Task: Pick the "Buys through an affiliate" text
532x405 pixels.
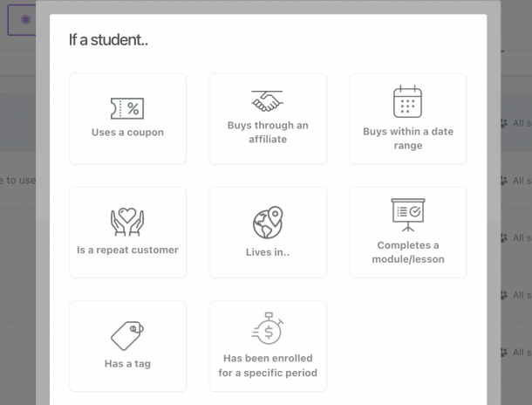Action: click(x=267, y=132)
